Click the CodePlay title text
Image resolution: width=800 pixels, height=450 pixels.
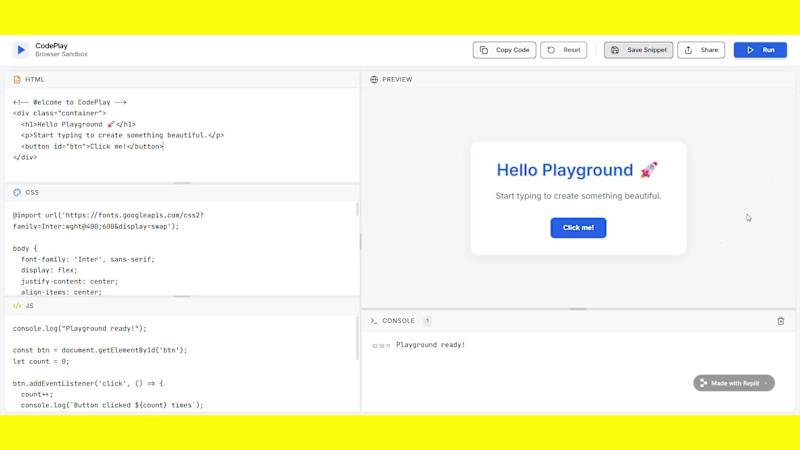point(52,46)
